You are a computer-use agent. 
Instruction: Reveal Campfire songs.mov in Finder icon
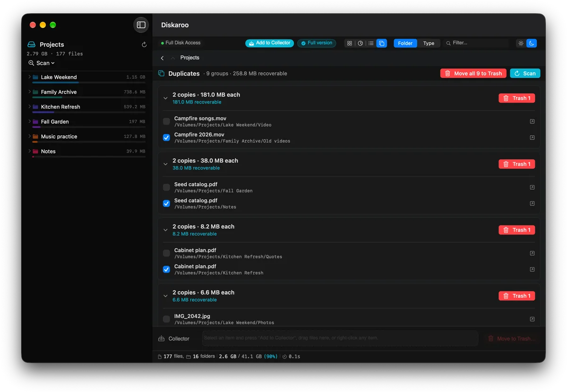(x=532, y=121)
